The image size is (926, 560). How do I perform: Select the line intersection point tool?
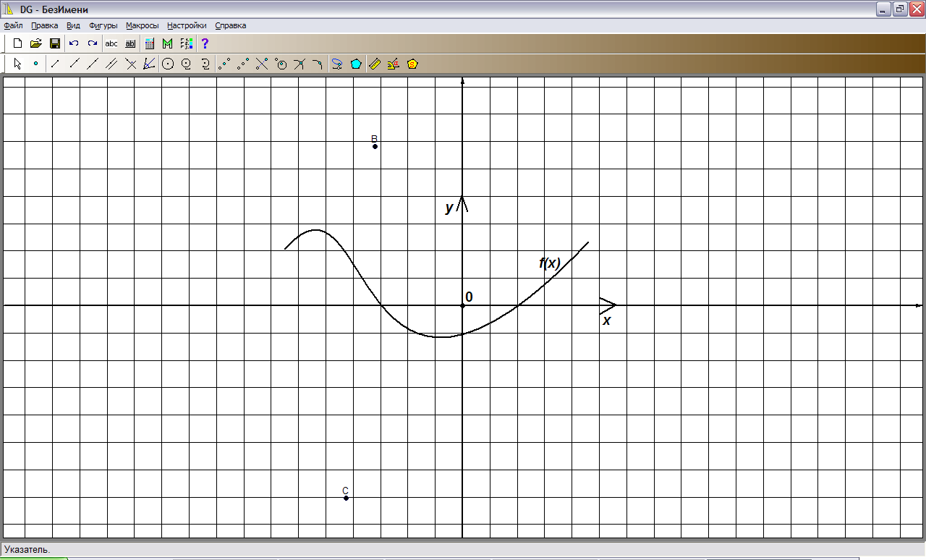[263, 64]
